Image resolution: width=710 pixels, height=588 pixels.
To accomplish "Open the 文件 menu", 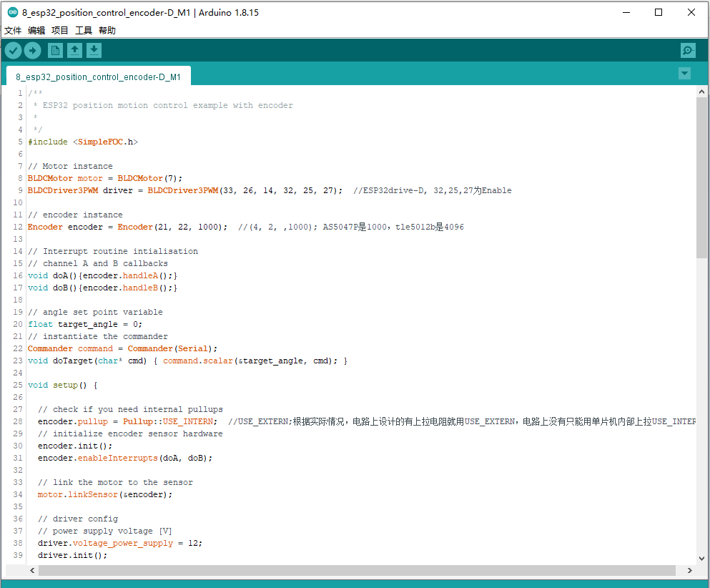I will 12,30.
